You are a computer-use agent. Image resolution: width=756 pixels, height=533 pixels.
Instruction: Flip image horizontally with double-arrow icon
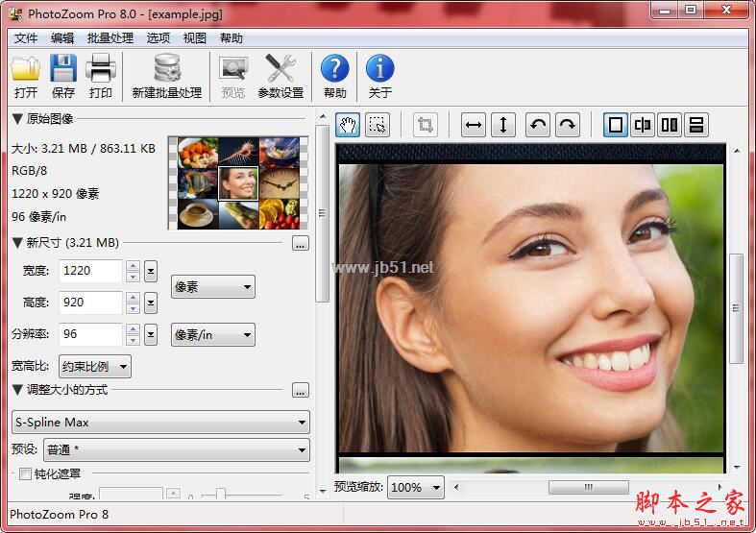click(474, 125)
